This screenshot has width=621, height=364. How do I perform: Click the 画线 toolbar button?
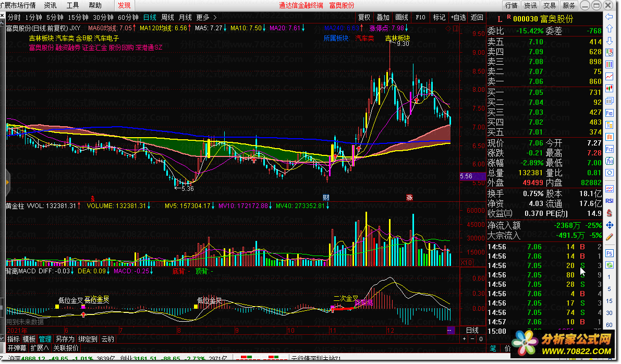point(401,17)
